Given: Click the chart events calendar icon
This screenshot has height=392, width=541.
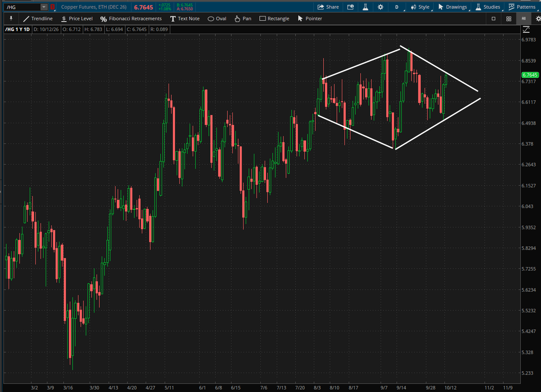Looking at the screenshot, I should [351, 7].
